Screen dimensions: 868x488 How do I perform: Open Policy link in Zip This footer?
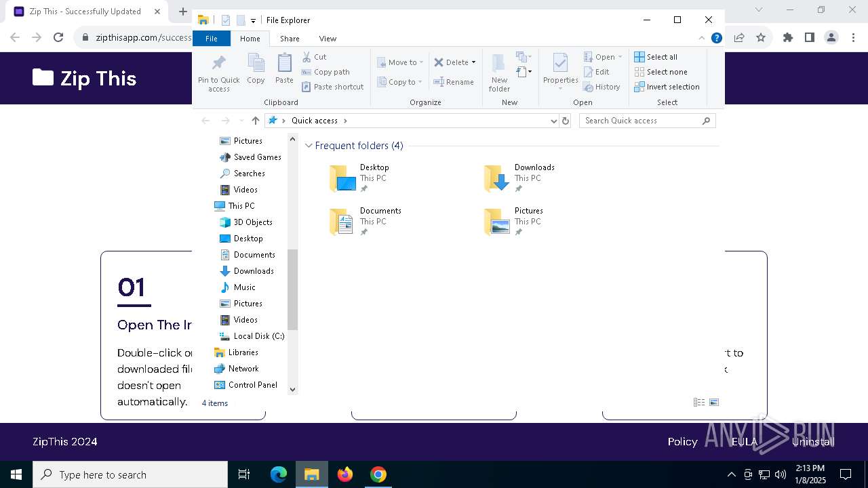pos(682,442)
